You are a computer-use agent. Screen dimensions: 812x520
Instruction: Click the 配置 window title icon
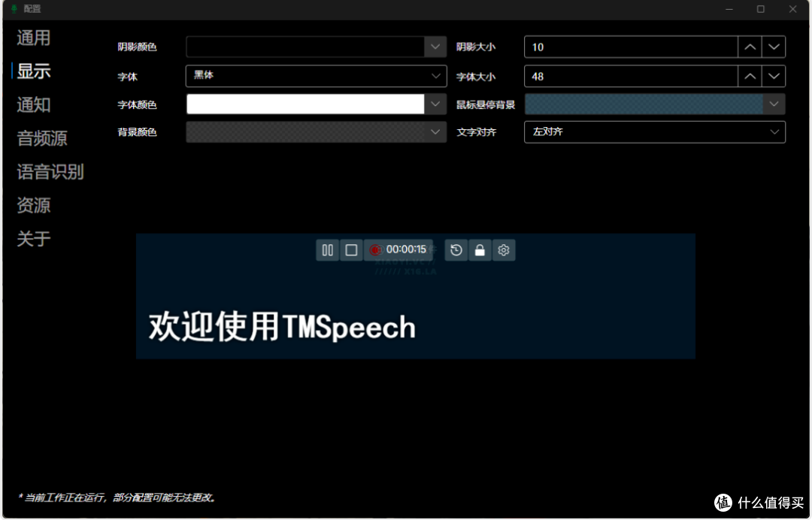pos(14,9)
